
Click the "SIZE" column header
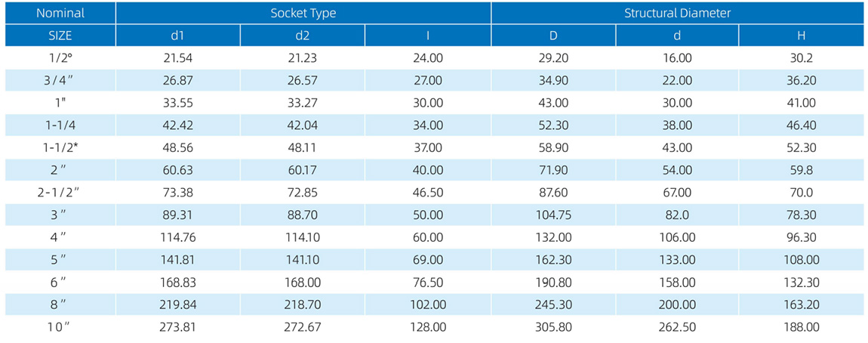coord(60,36)
